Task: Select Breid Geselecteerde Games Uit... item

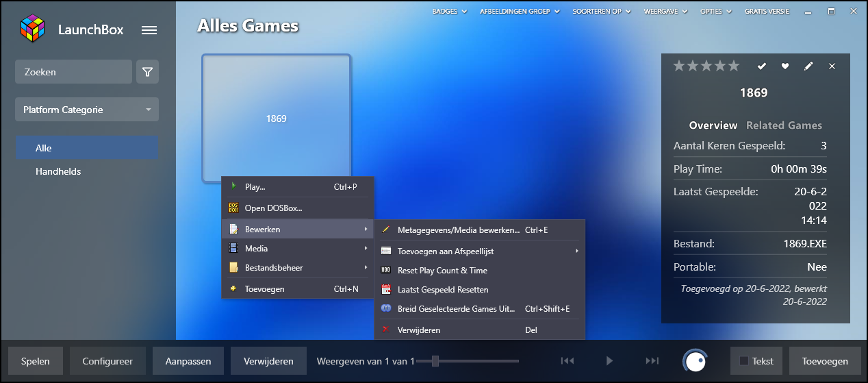Action: (479, 308)
